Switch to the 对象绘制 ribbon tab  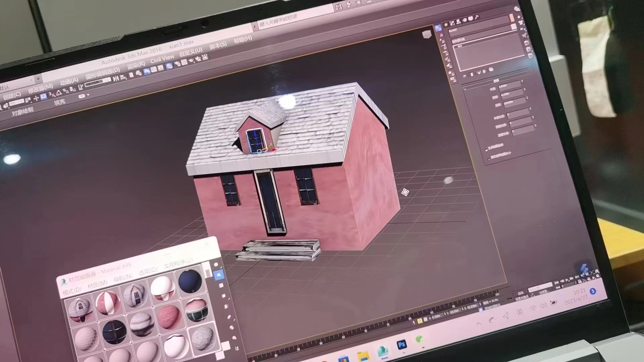coord(22,111)
